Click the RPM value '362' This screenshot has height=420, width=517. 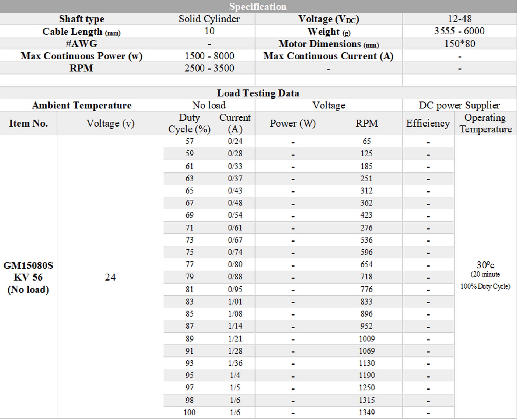(367, 203)
